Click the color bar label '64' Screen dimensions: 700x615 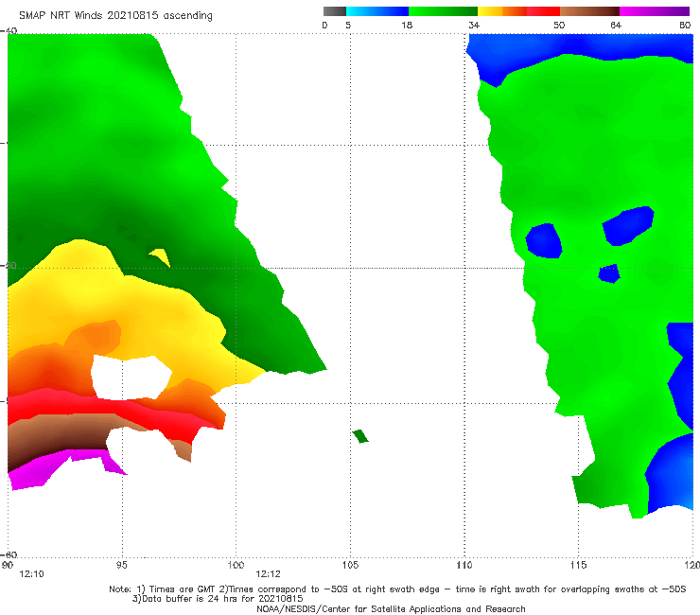click(x=616, y=26)
